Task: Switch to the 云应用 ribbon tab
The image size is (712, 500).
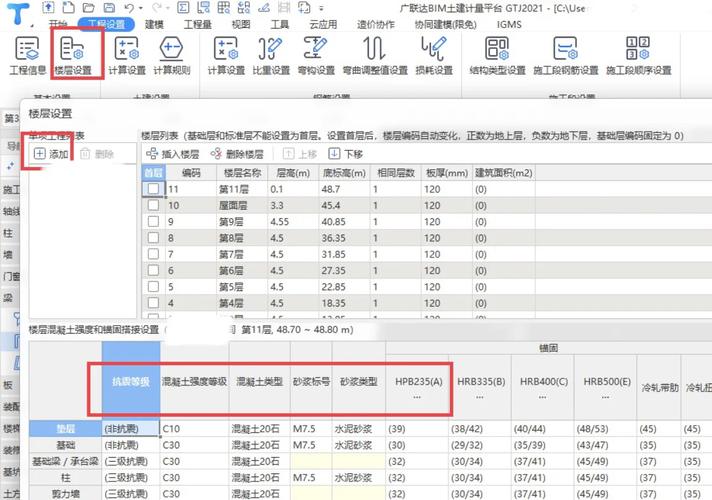Action: tap(323, 25)
